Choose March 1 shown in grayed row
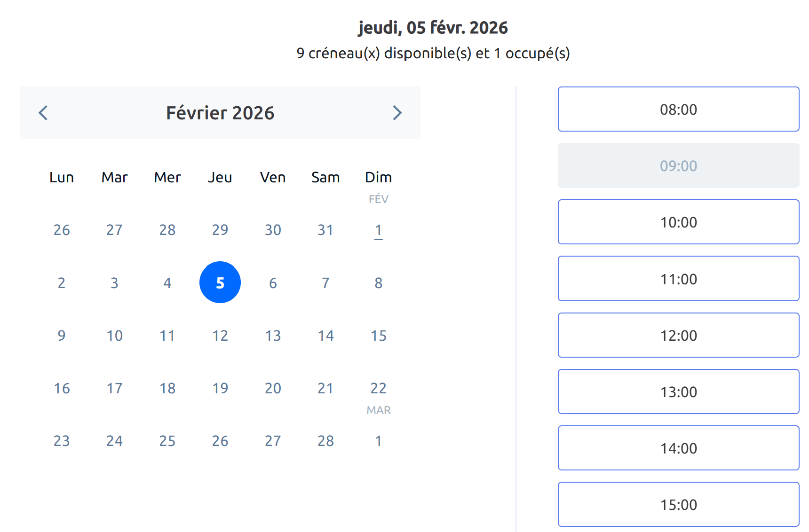This screenshot has height=532, width=809. (378, 441)
